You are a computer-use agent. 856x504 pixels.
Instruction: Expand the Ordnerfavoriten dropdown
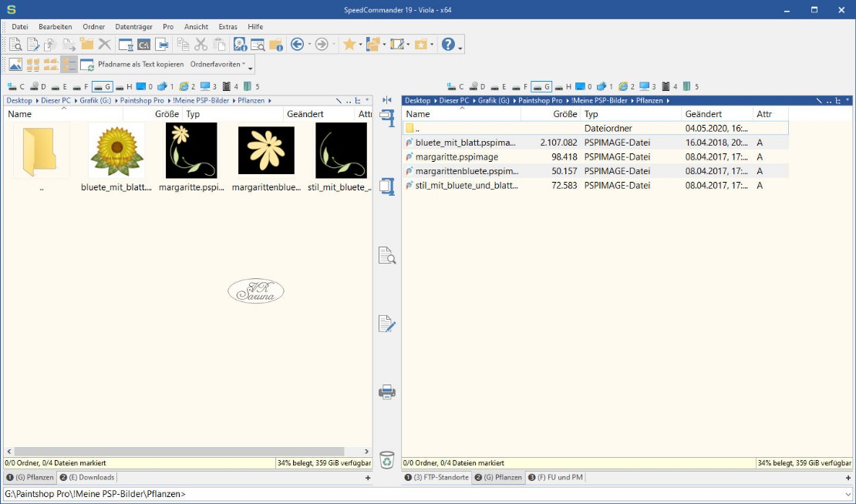218,65
